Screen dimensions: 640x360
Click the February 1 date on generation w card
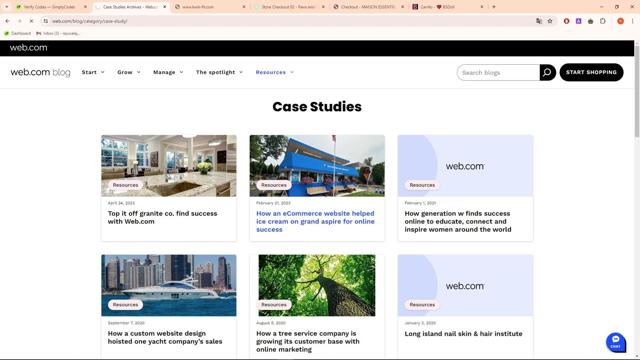pos(420,203)
